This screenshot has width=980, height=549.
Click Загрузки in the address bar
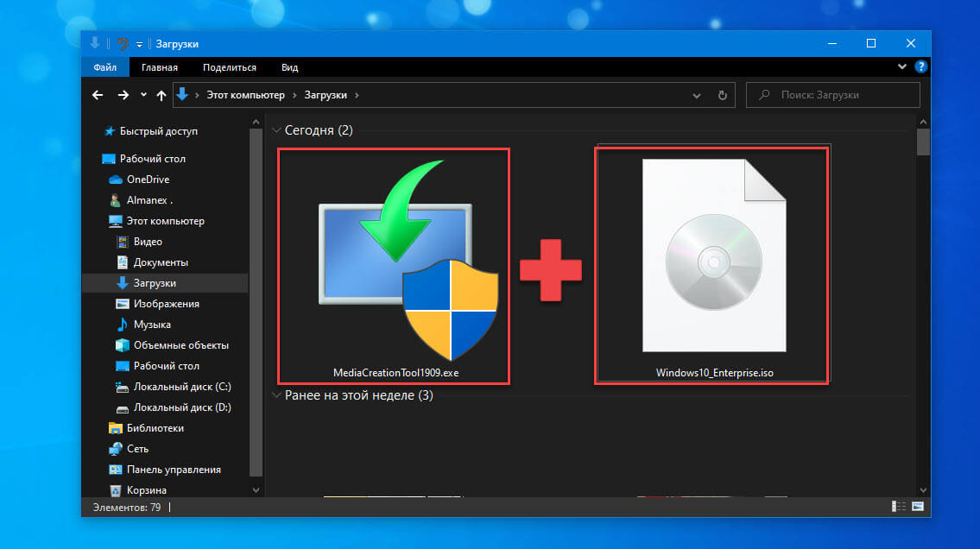tap(326, 95)
